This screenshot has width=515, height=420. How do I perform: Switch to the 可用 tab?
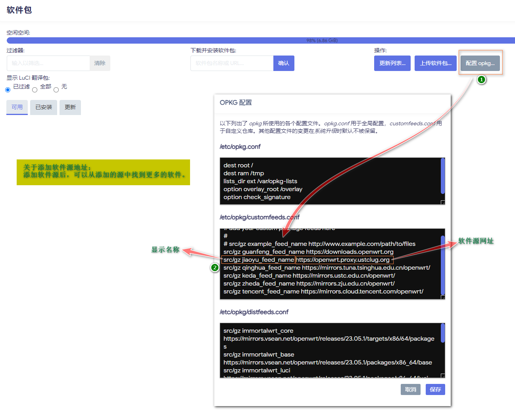tap(17, 107)
